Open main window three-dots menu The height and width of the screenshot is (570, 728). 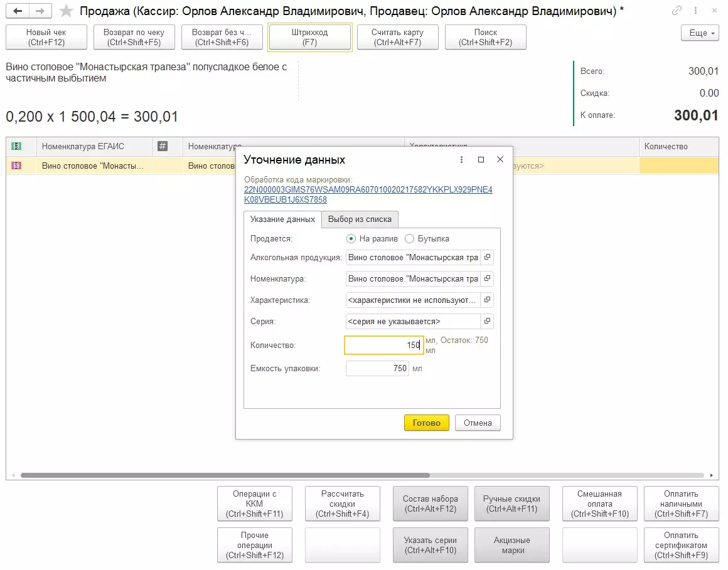(x=695, y=10)
